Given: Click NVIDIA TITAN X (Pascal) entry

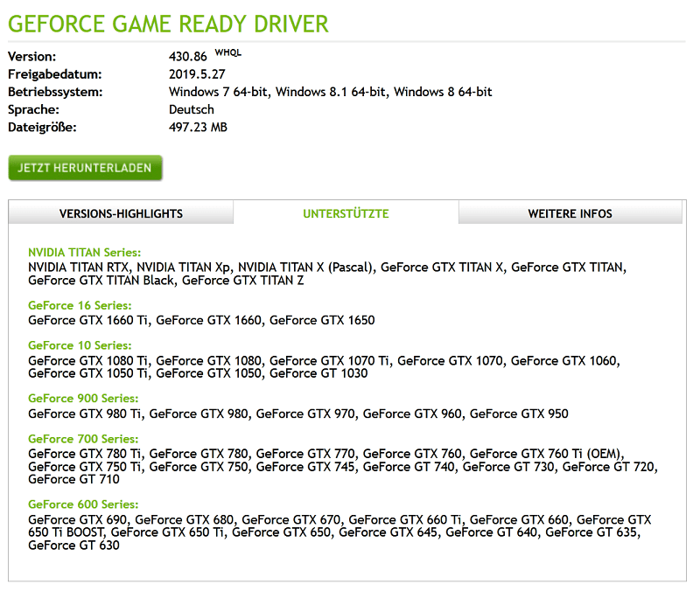Looking at the screenshot, I should pos(304,268).
